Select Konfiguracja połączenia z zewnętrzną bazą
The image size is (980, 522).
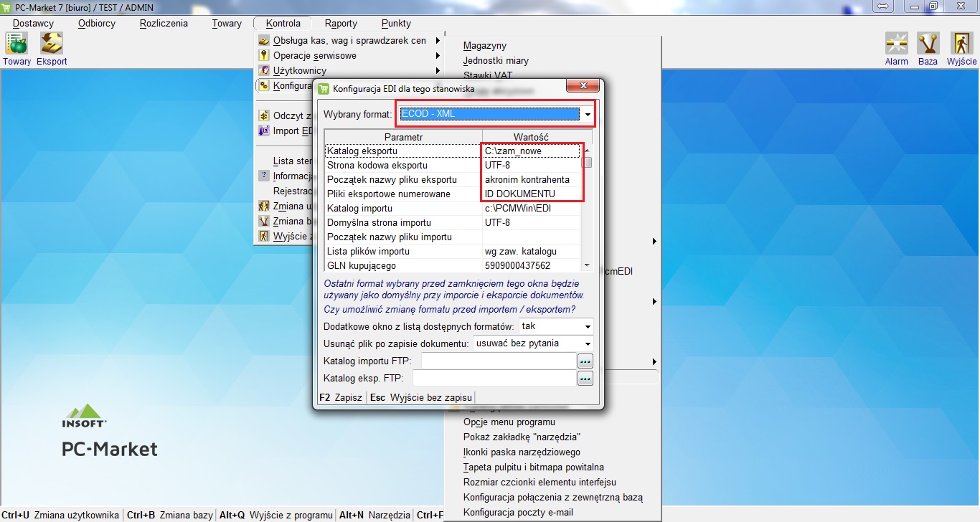[553, 498]
